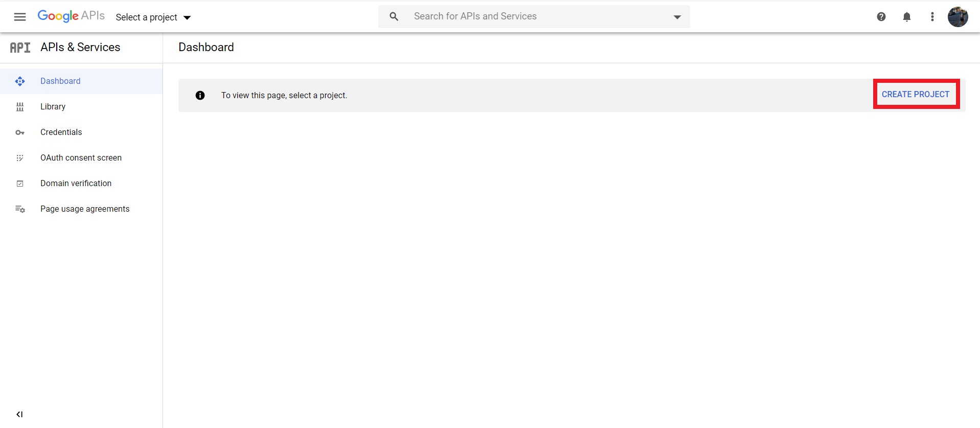Open the three-dot more options menu
This screenshot has width=980, height=428.
point(932,17)
